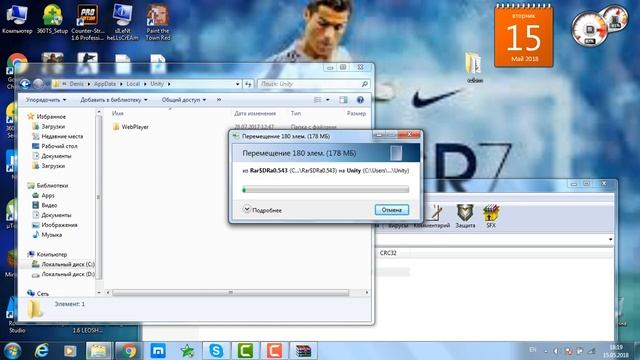Open the 360TS_Setup desktop icon

(x=52, y=20)
